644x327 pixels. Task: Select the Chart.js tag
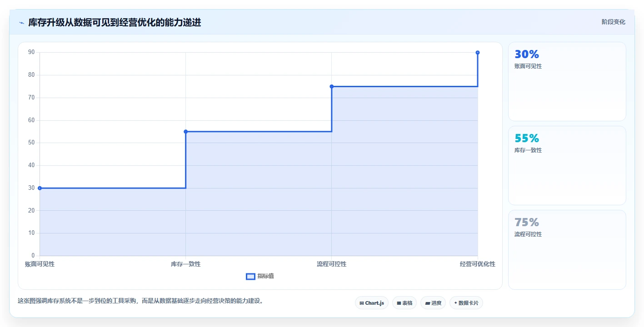[x=372, y=303]
